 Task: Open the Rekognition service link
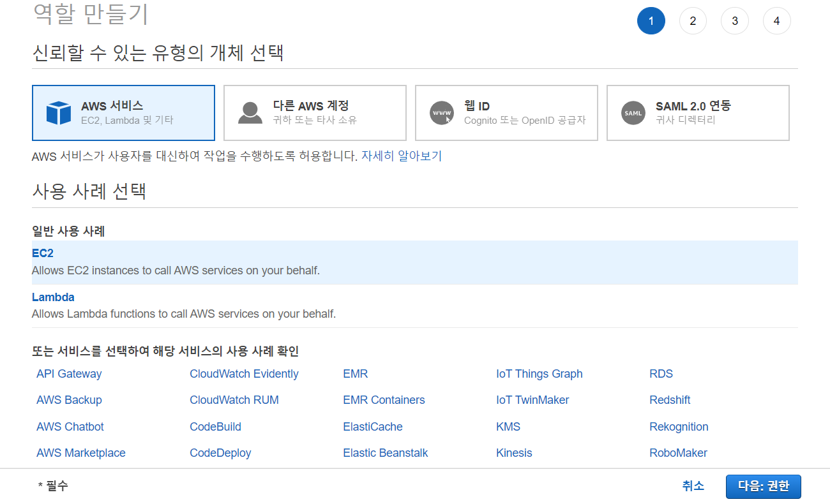(x=679, y=427)
